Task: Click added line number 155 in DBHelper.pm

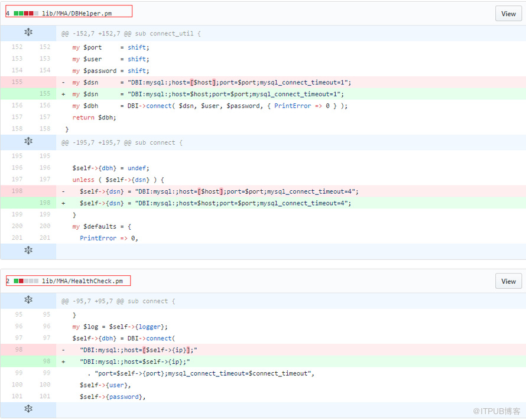Action: tap(45, 93)
